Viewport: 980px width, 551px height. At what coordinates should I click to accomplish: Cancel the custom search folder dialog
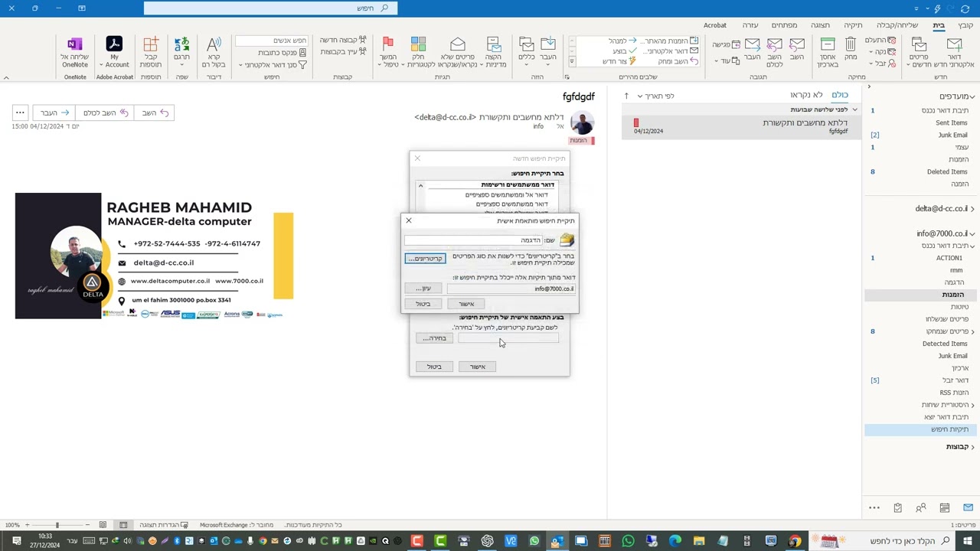coord(423,304)
